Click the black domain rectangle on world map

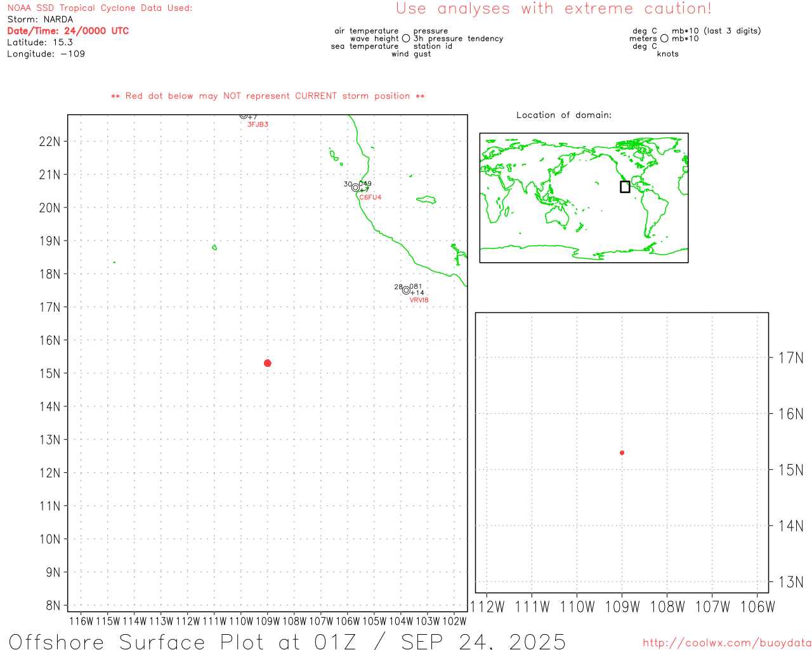coord(625,187)
